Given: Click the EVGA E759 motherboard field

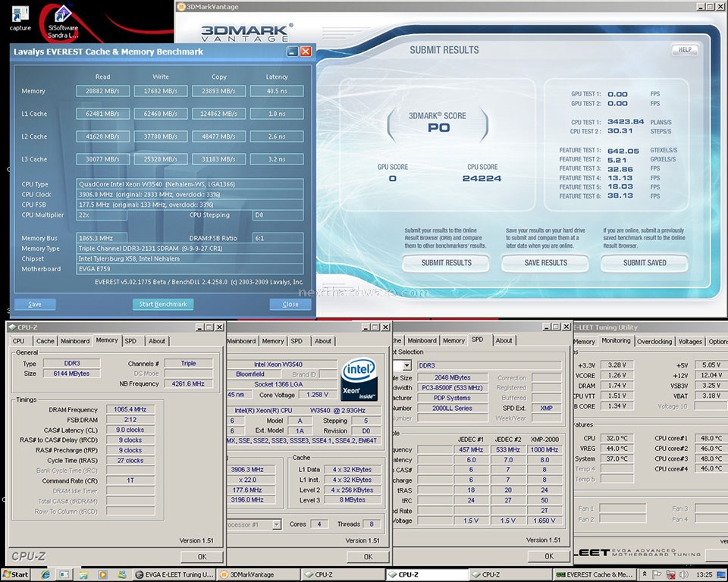Looking at the screenshot, I should pos(190,269).
